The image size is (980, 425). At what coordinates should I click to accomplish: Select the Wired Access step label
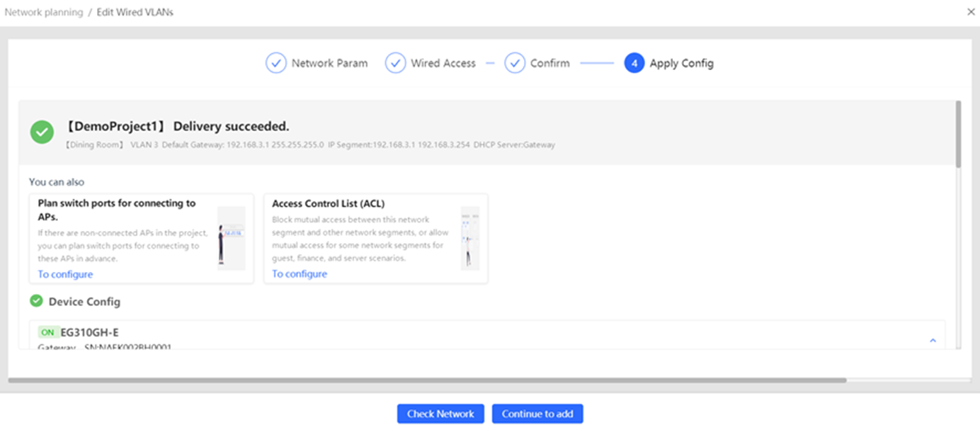[x=443, y=63]
